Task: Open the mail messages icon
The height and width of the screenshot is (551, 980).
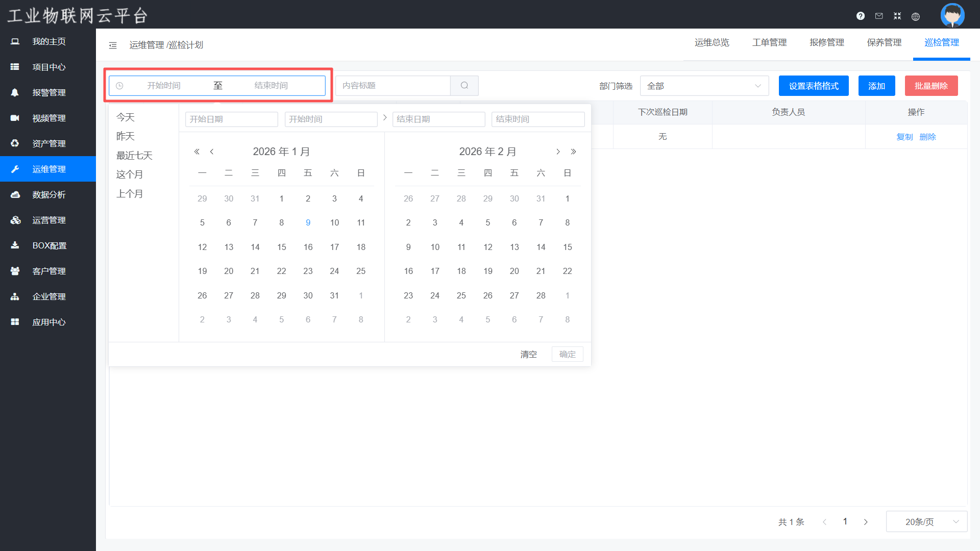Action: [879, 16]
